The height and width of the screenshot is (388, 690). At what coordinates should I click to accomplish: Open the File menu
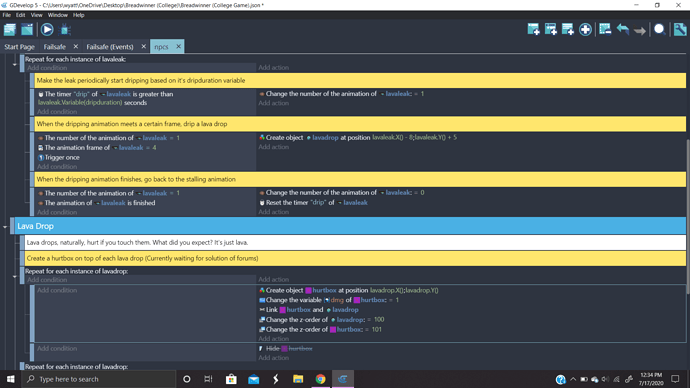[7, 15]
